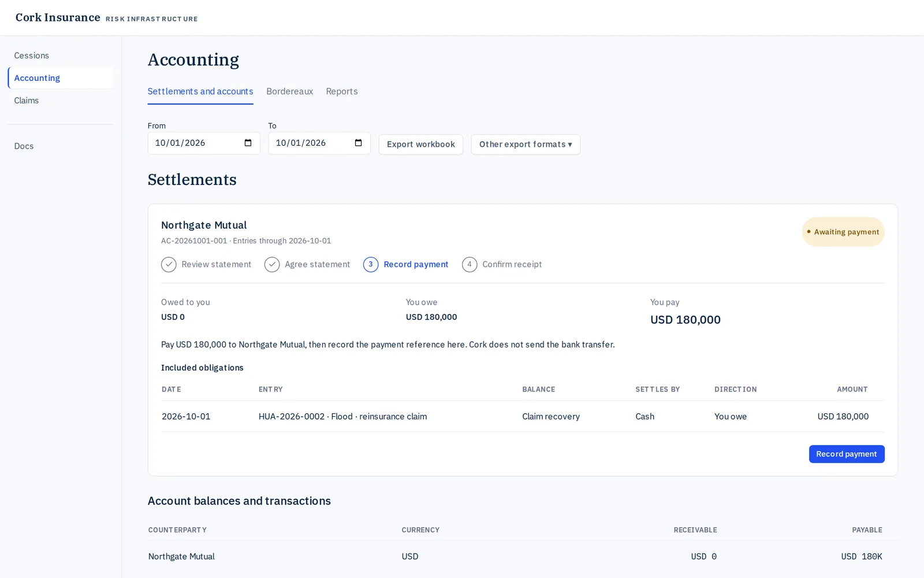Click the USD 180,000 obligation amount cell
This screenshot has width=924, height=578.
(x=843, y=416)
